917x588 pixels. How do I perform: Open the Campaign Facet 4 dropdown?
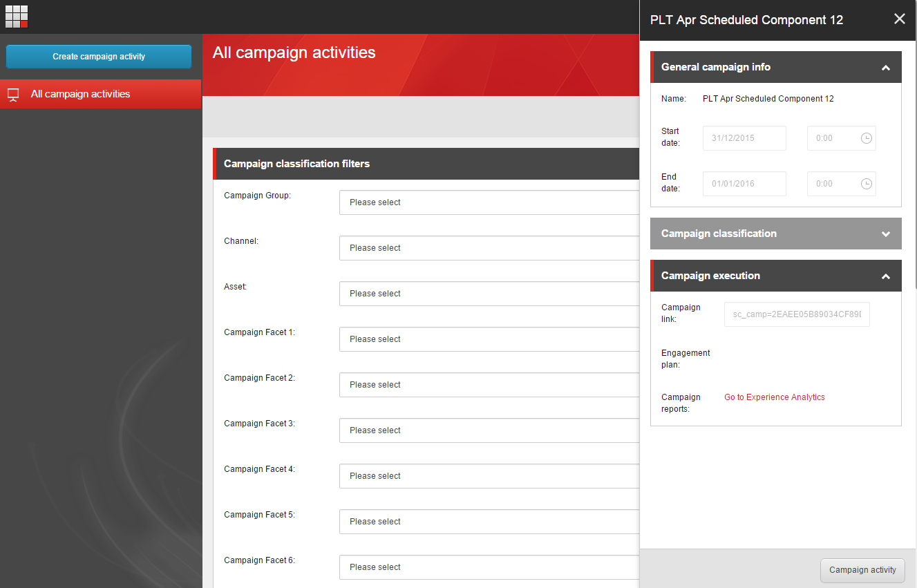(490, 476)
